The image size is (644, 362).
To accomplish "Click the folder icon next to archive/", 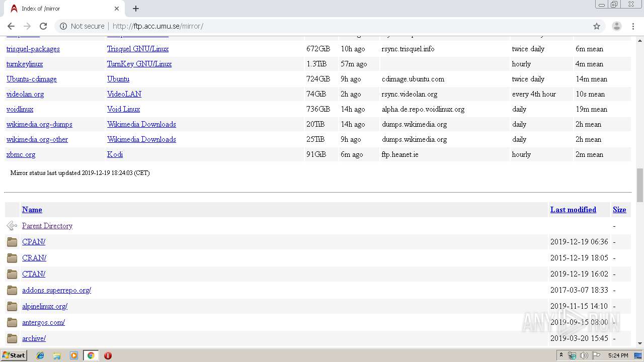I will click(x=12, y=338).
